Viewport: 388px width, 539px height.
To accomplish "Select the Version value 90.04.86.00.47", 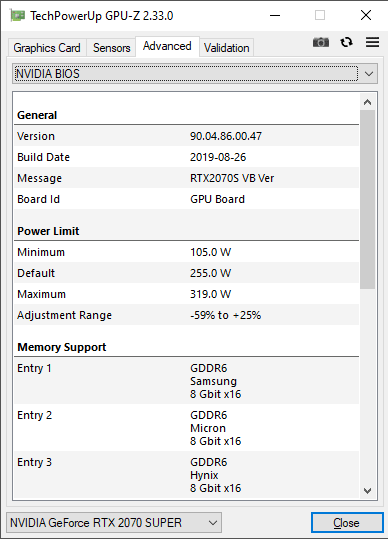I will [x=226, y=136].
